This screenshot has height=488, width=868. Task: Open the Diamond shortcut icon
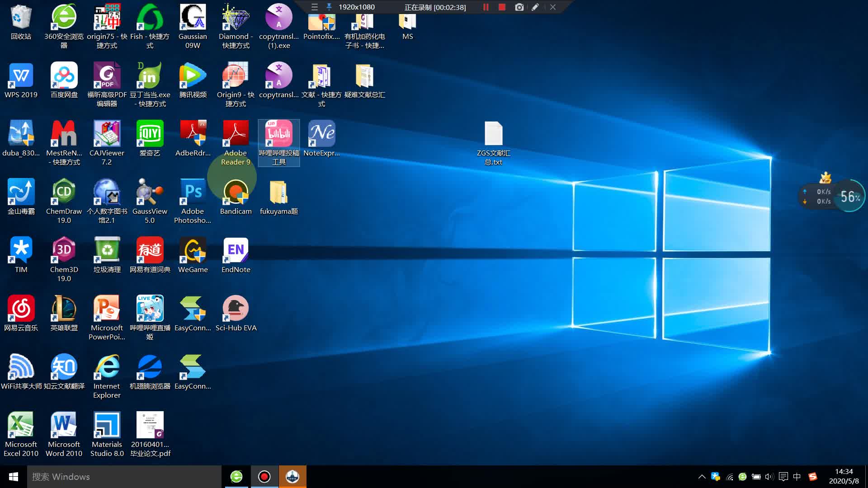(236, 17)
